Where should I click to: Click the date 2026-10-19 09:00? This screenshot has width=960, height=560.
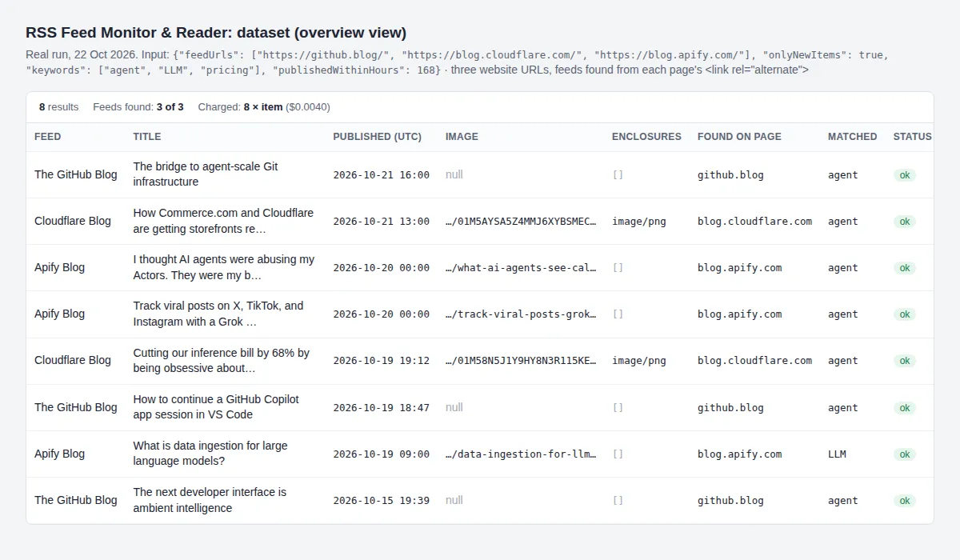point(381,454)
